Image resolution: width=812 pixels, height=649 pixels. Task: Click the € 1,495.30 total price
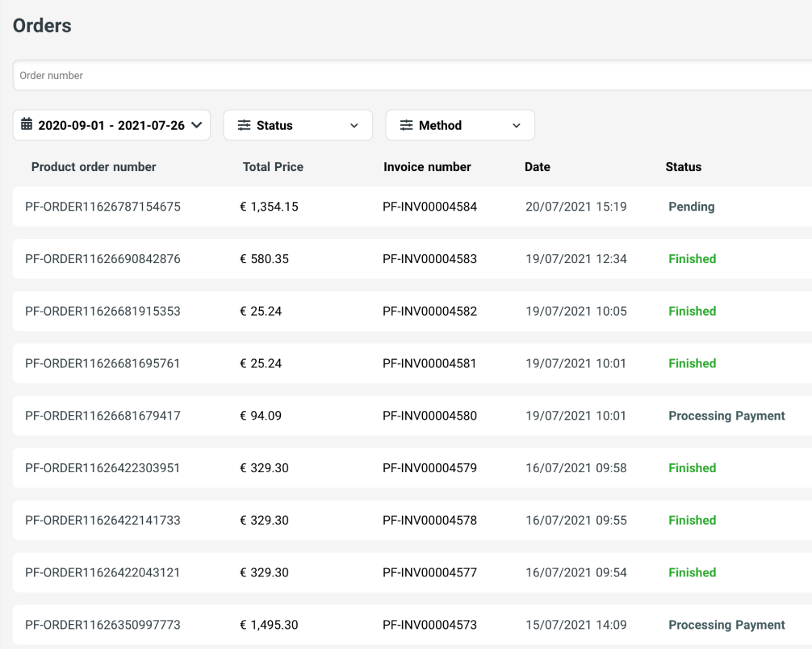click(269, 625)
